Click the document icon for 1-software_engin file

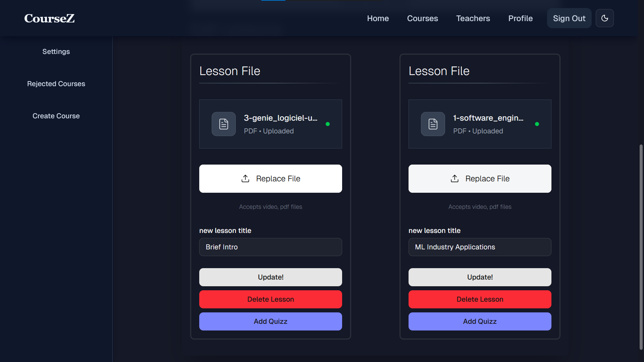pyautogui.click(x=433, y=124)
